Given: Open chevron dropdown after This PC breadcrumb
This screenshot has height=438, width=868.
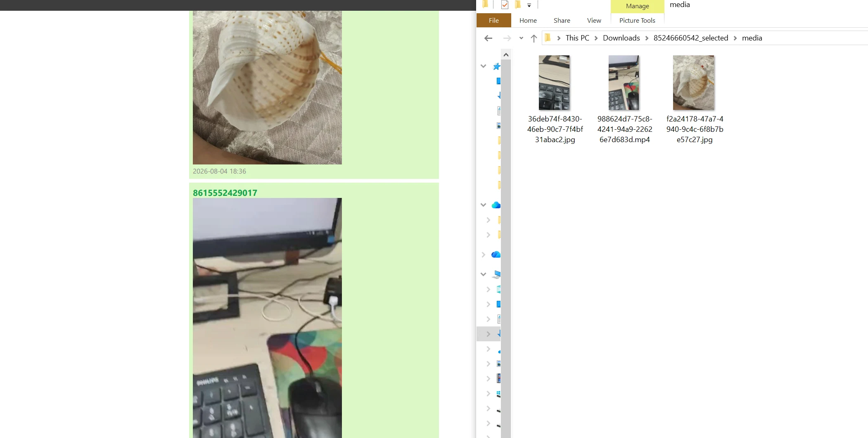Looking at the screenshot, I should click(x=596, y=38).
